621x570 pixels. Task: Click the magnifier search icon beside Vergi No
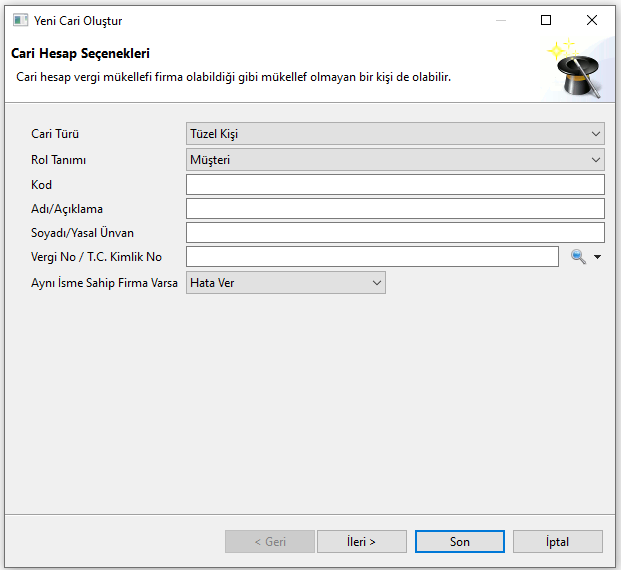pyautogui.click(x=578, y=257)
